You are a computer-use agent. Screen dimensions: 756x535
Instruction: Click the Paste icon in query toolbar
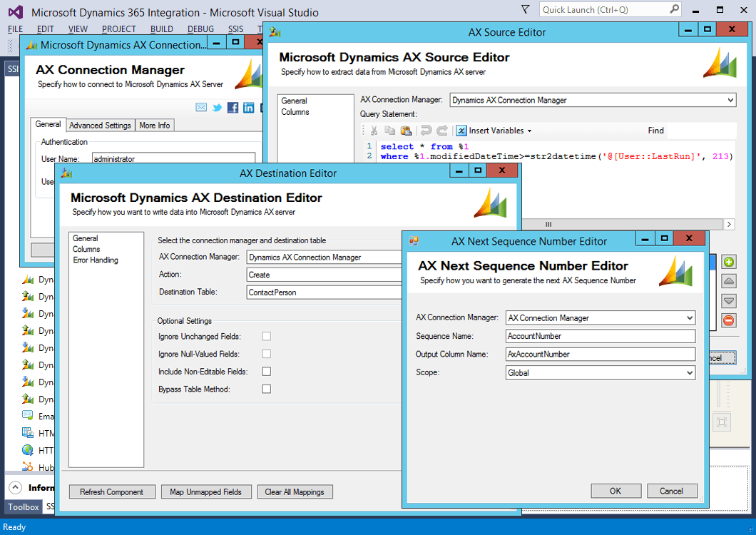(406, 131)
